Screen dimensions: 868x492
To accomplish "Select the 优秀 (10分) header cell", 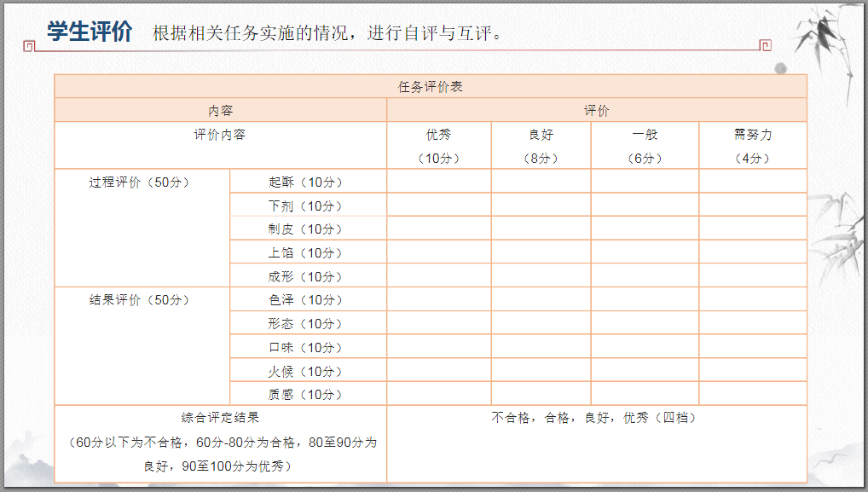I will click(438, 146).
